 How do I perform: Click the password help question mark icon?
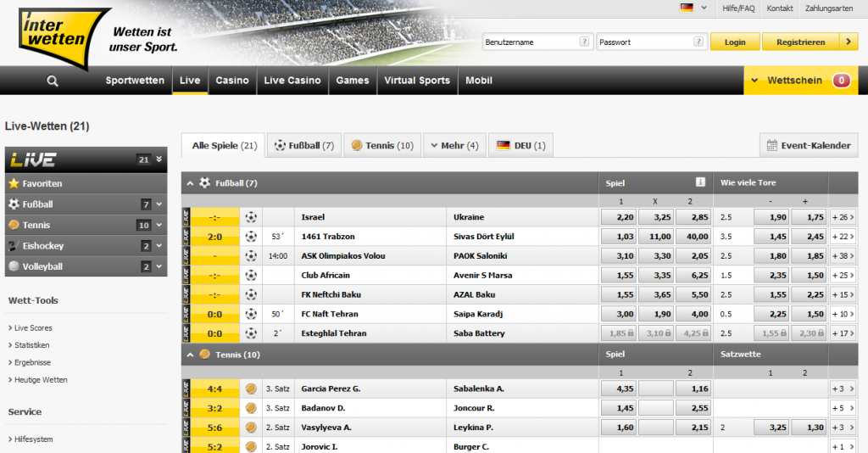click(x=698, y=42)
